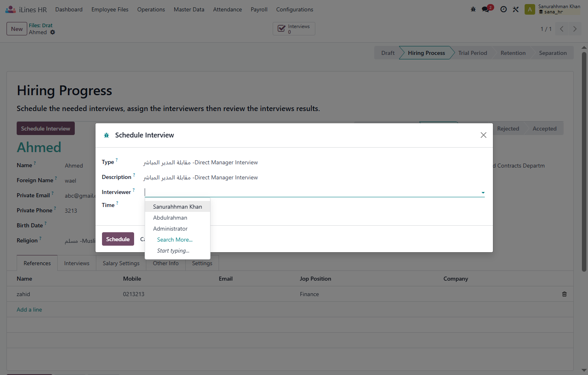Click the Schedule button in dialog
This screenshot has width=588, height=375.
pyautogui.click(x=118, y=239)
